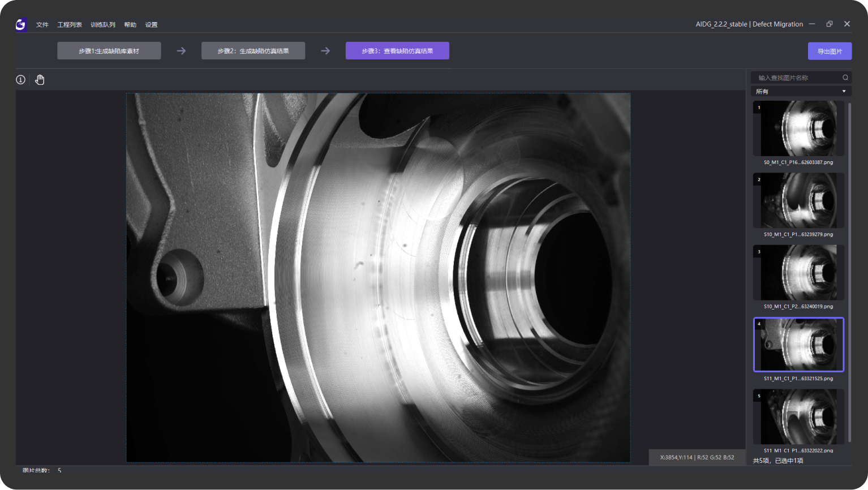
Task: Open the 工程列表 menu
Action: tap(70, 25)
